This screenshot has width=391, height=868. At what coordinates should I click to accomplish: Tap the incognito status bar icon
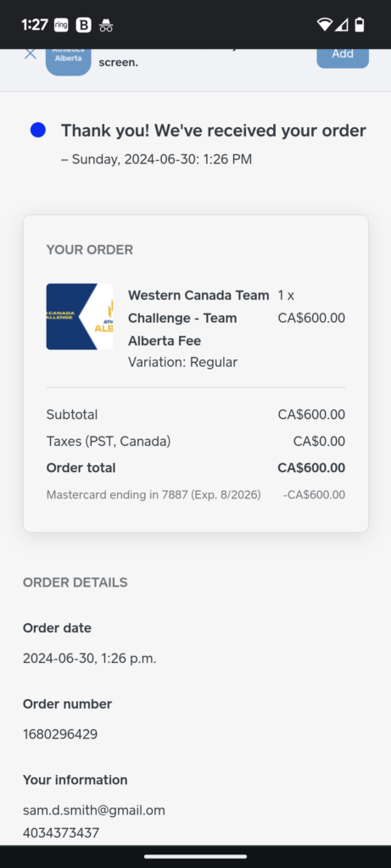click(106, 25)
